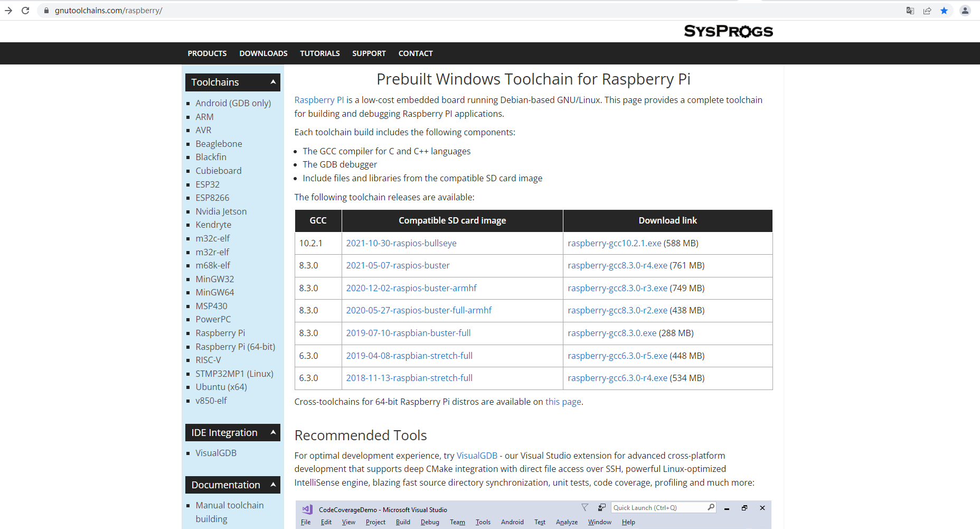Download raspberry-gcc10.2.1.exe
Image resolution: width=980 pixels, height=529 pixels.
[615, 243]
